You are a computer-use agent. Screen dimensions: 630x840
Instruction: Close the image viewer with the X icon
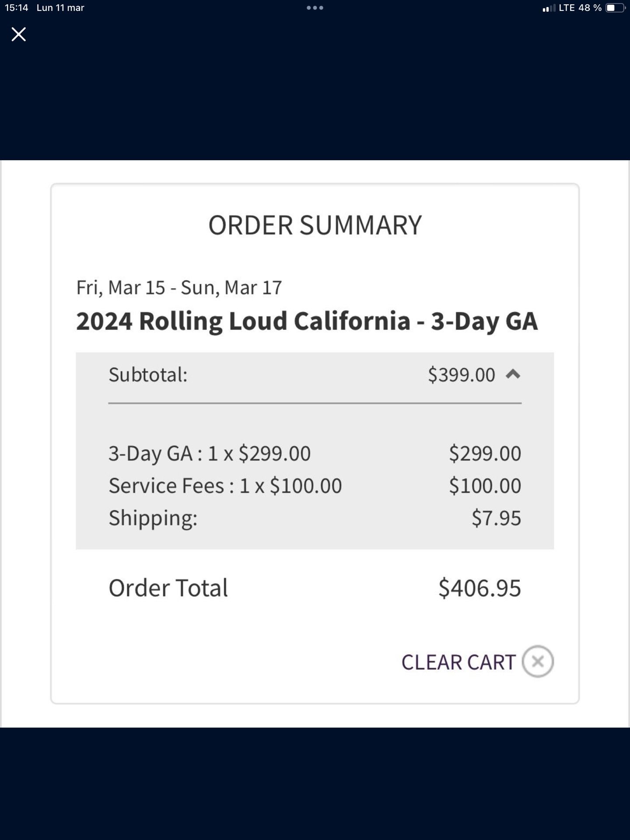click(18, 34)
